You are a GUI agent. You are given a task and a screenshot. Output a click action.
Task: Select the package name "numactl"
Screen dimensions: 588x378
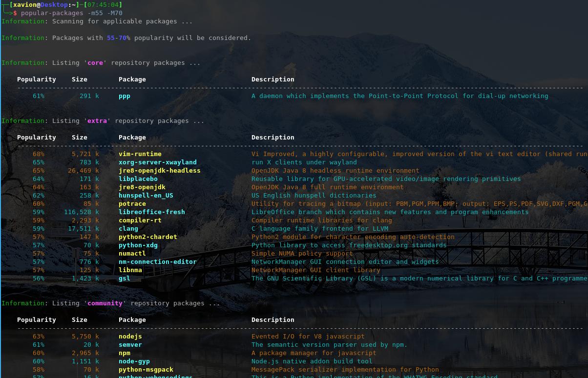coord(132,254)
